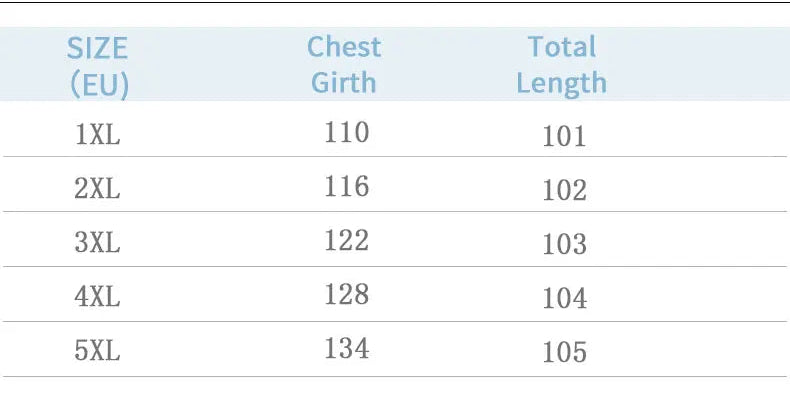
Task: Click the total length value 103
Action: pyautogui.click(x=564, y=244)
